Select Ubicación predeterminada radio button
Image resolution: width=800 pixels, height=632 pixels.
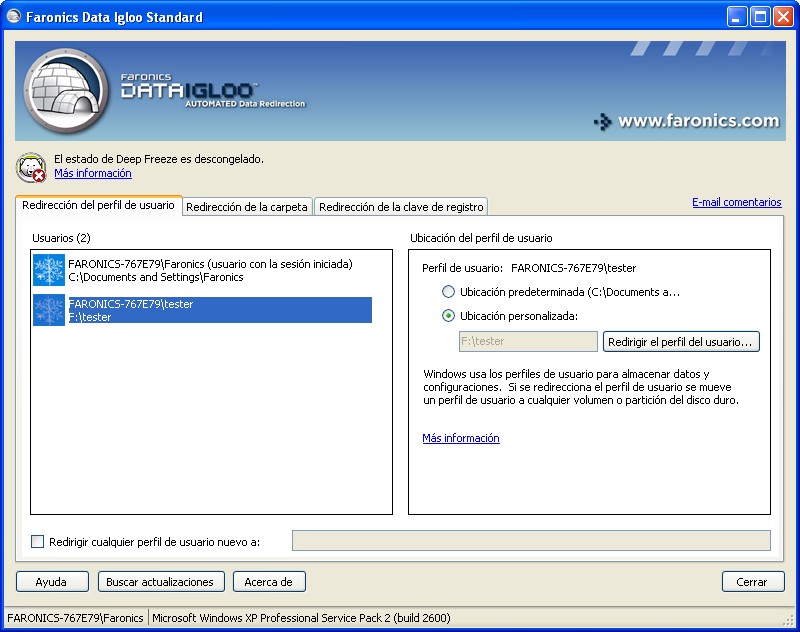point(448,292)
